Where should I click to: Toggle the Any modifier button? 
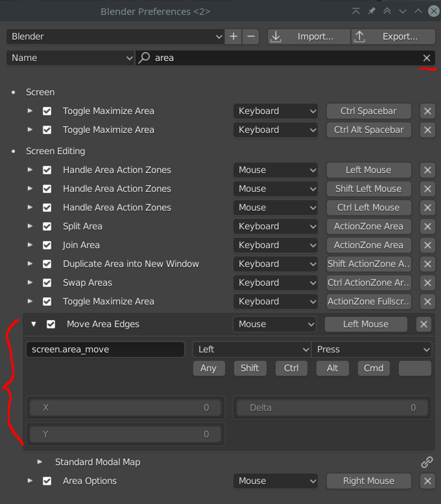(209, 369)
